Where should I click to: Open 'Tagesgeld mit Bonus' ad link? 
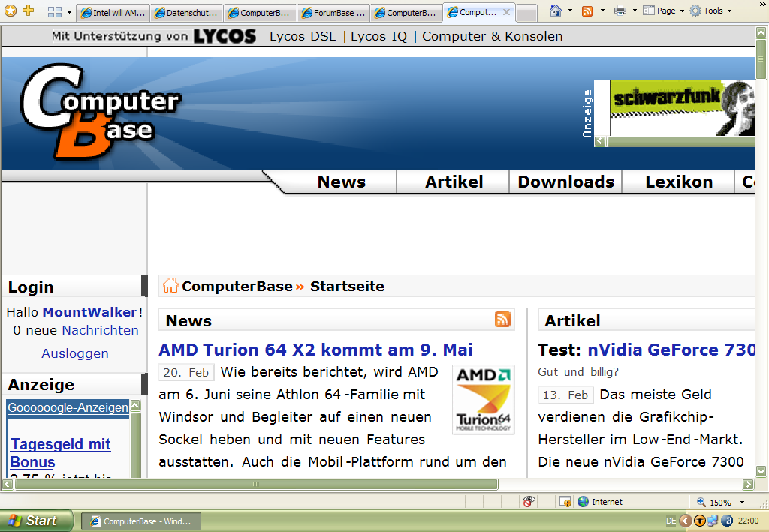[60, 453]
